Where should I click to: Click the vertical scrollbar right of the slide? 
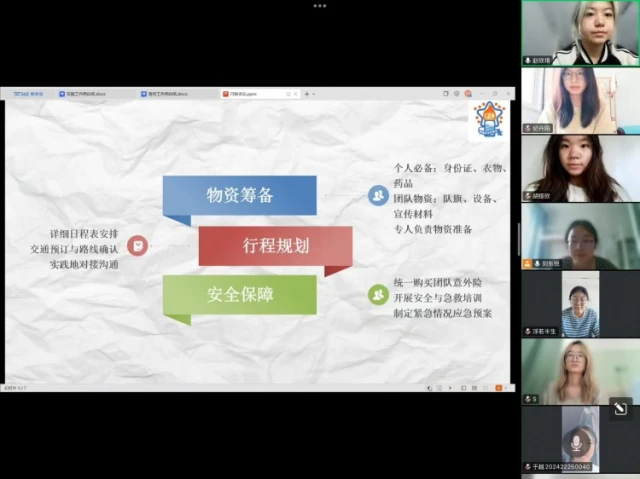518,240
